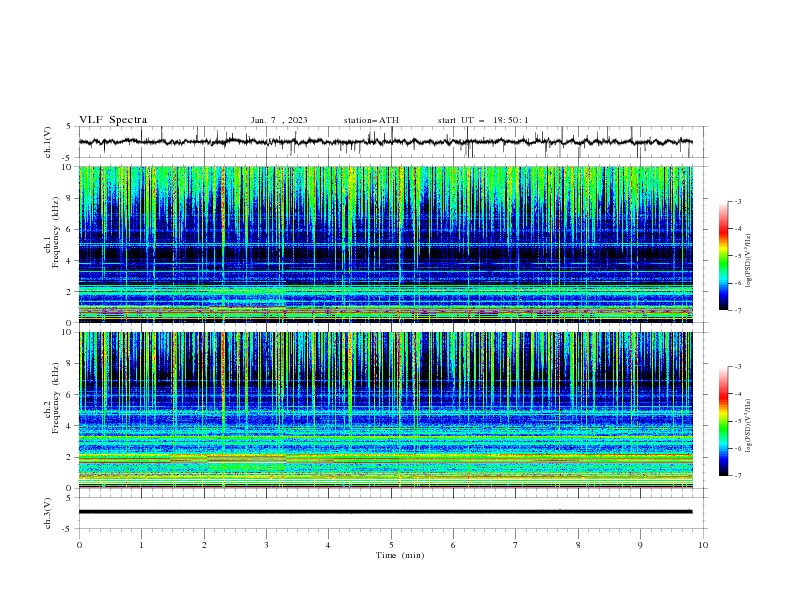Click the time axis tick label "7"
The image size is (792, 612).
tap(516, 545)
